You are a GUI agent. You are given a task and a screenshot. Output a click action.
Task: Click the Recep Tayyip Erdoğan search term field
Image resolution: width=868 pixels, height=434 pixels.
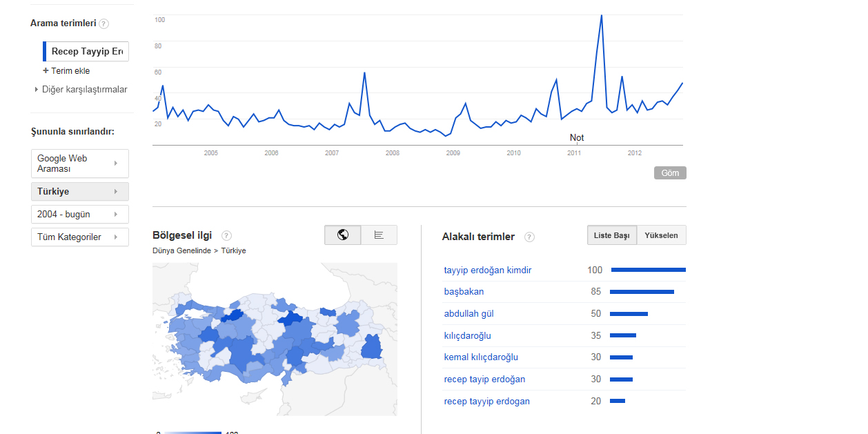tap(86, 52)
